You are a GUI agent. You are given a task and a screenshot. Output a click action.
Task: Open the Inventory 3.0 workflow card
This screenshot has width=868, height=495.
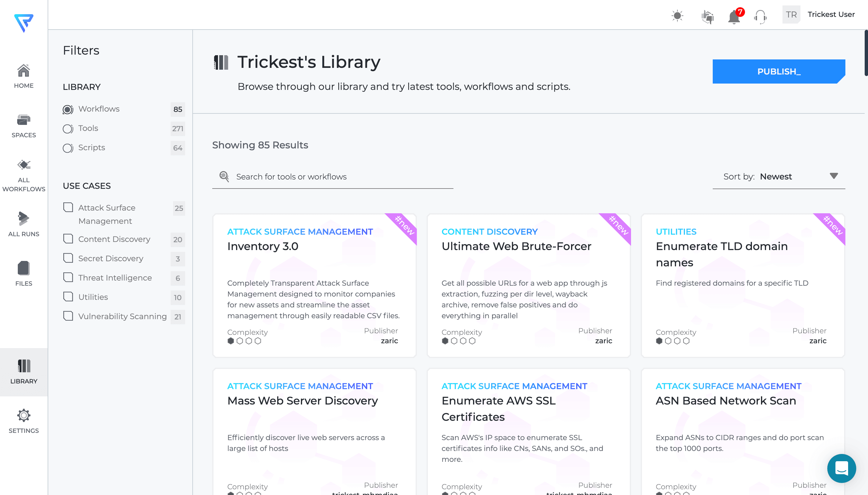tap(314, 286)
